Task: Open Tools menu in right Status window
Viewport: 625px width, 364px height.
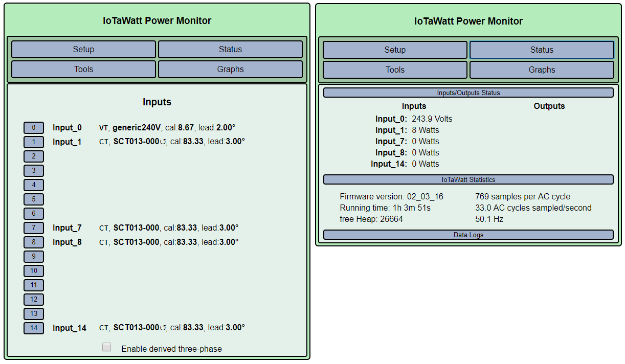Action: coord(395,70)
